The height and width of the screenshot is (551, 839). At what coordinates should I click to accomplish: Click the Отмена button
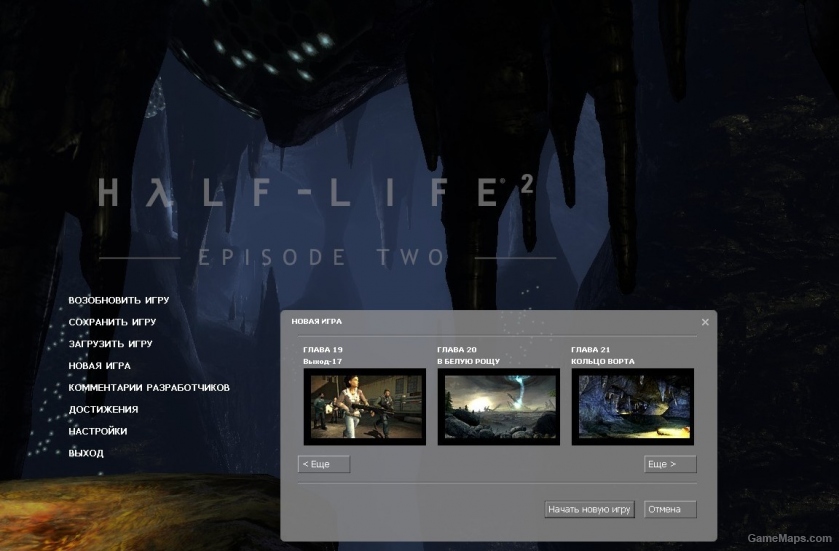(x=670, y=509)
